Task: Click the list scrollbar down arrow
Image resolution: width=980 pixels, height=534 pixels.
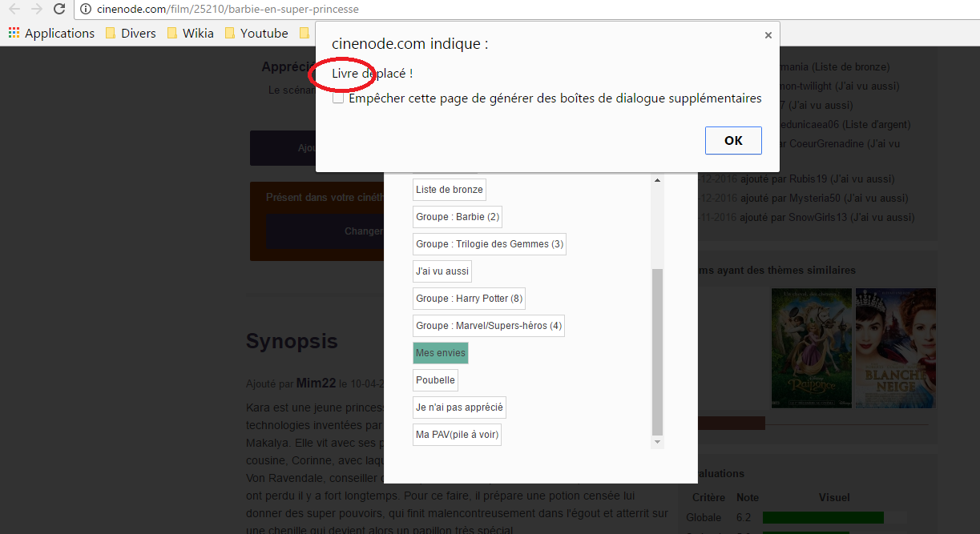Action: pyautogui.click(x=658, y=442)
